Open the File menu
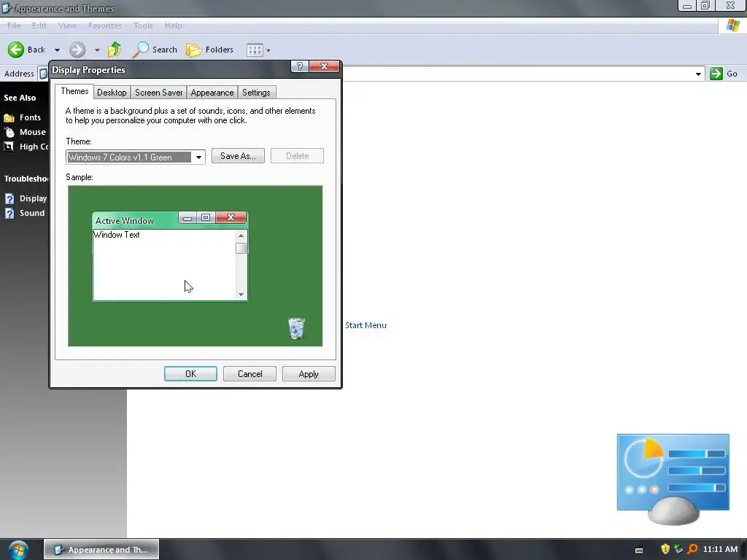 click(x=14, y=26)
